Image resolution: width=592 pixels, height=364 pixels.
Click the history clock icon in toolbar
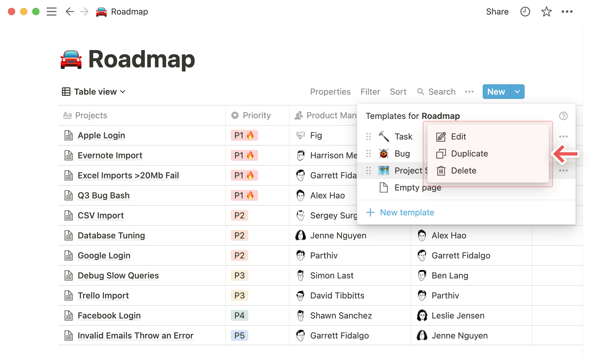pyautogui.click(x=526, y=12)
